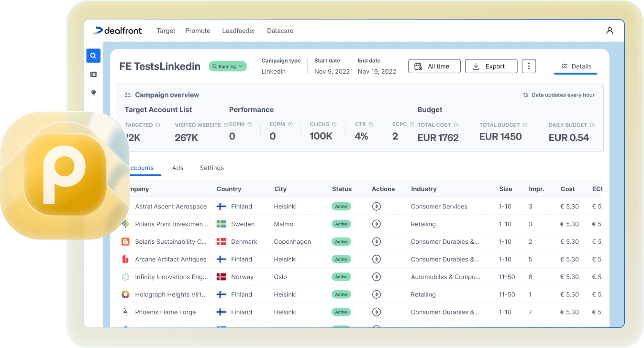Select Astral Ascent Aerospace company name

171,207
